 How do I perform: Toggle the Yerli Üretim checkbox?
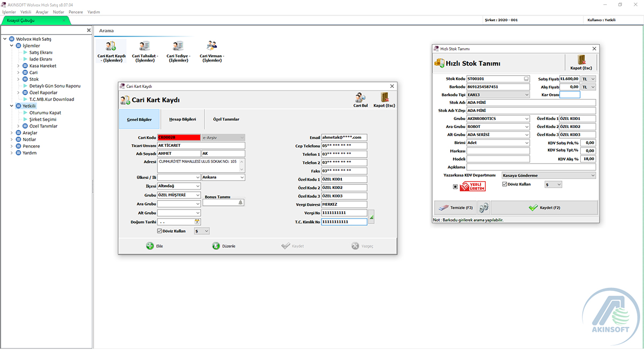(456, 187)
